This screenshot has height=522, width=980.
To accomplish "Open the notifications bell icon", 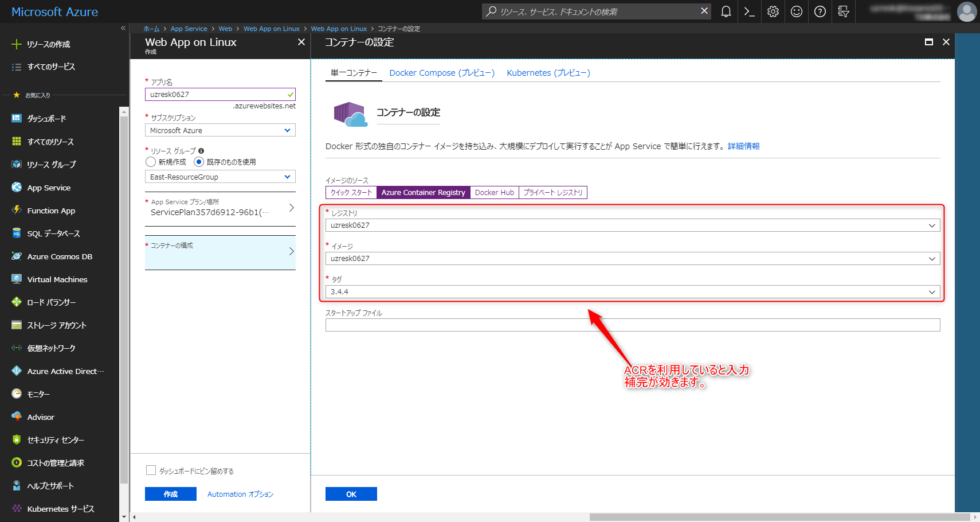I will [726, 11].
